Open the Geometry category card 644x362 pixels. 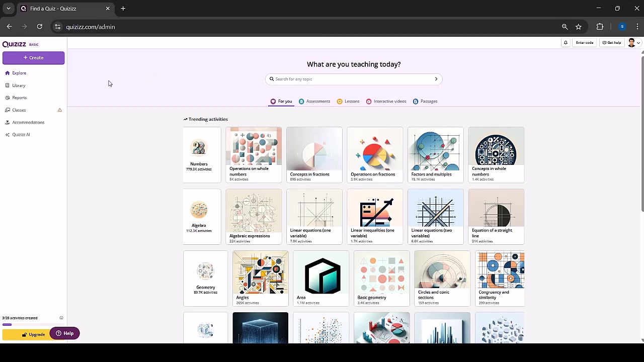pos(205,279)
